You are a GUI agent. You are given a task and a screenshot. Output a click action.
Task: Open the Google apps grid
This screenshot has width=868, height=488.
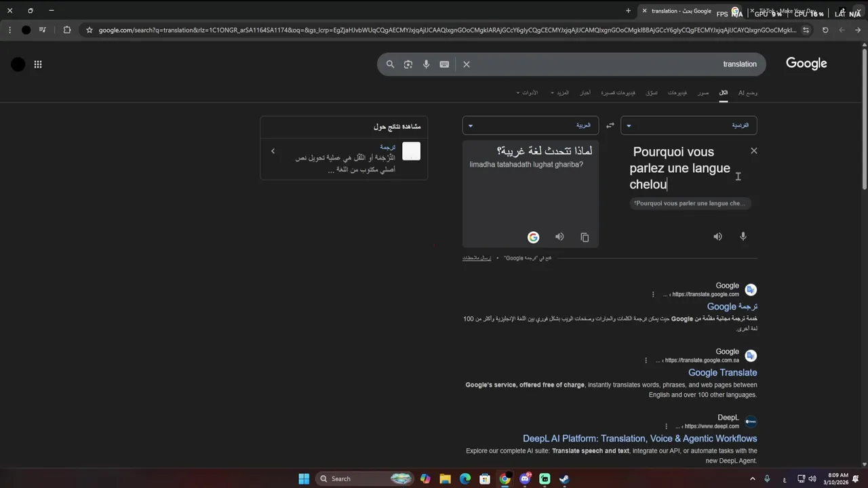38,64
